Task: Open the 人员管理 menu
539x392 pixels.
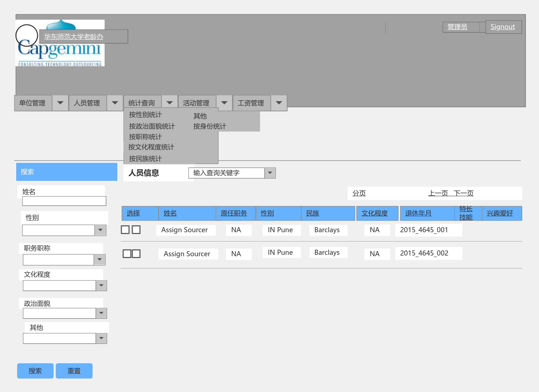Action: pos(87,103)
